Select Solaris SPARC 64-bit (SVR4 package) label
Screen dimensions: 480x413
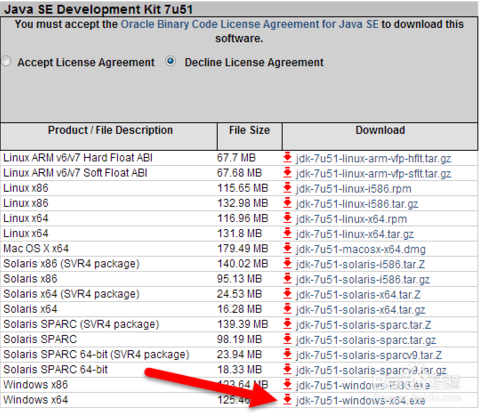click(96, 354)
